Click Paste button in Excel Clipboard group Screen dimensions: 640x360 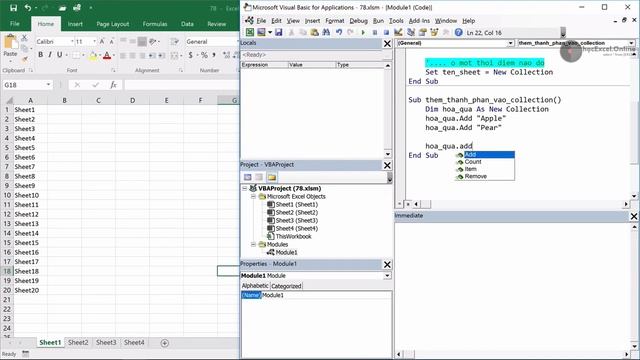[10, 46]
